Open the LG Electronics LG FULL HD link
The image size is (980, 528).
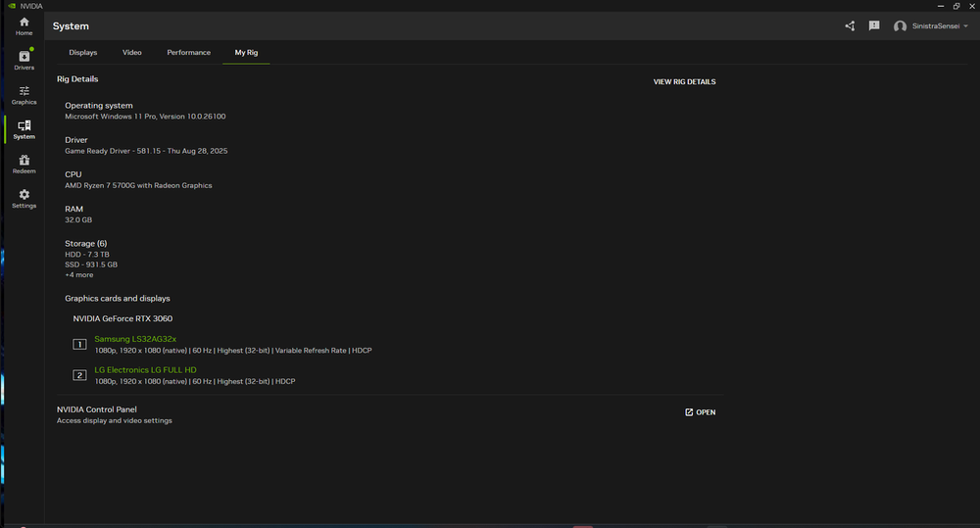145,370
